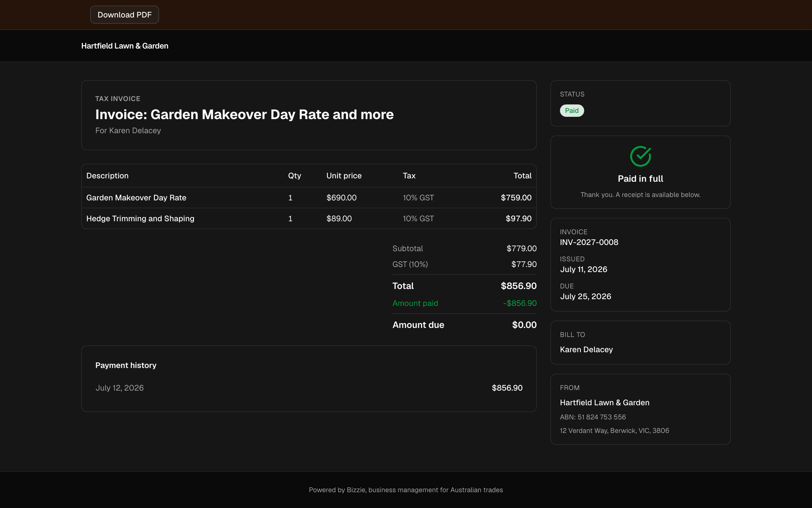812x508 pixels.
Task: Click the $690.00 unit price
Action: [342, 198]
